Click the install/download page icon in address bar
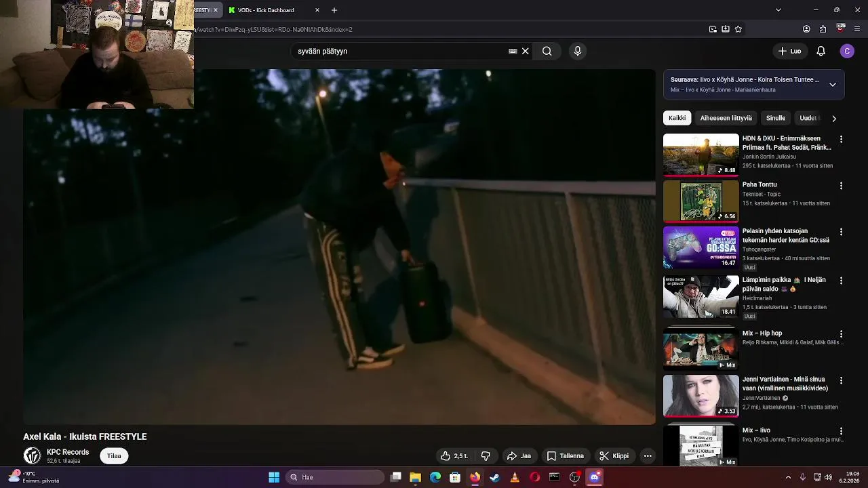This screenshot has height=488, width=868. (x=726, y=29)
